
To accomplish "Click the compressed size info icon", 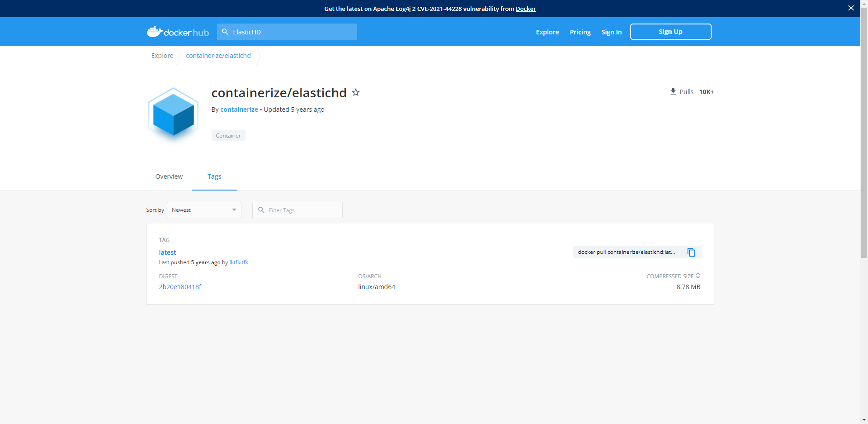I will [698, 276].
